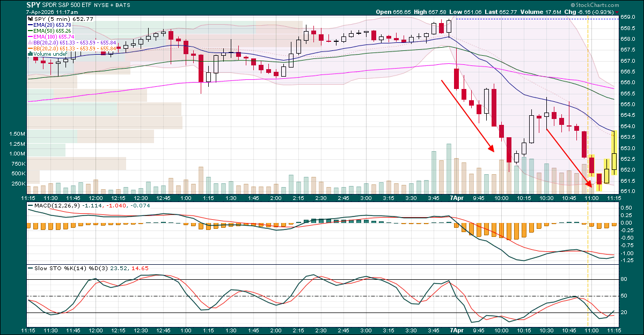Click the 1.00M volume axis label
Screen dimensions: 644x335
point(17,154)
